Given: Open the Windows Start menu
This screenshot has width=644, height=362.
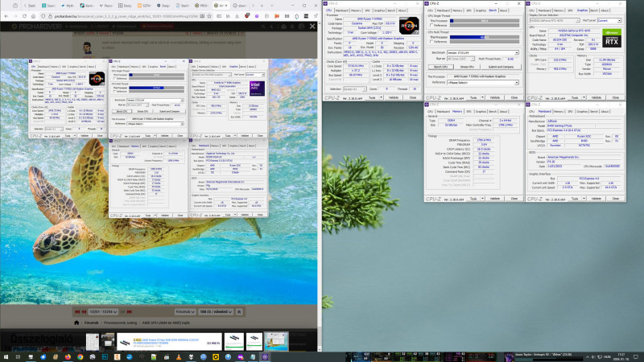Looking at the screenshot, I should tap(6, 357).
